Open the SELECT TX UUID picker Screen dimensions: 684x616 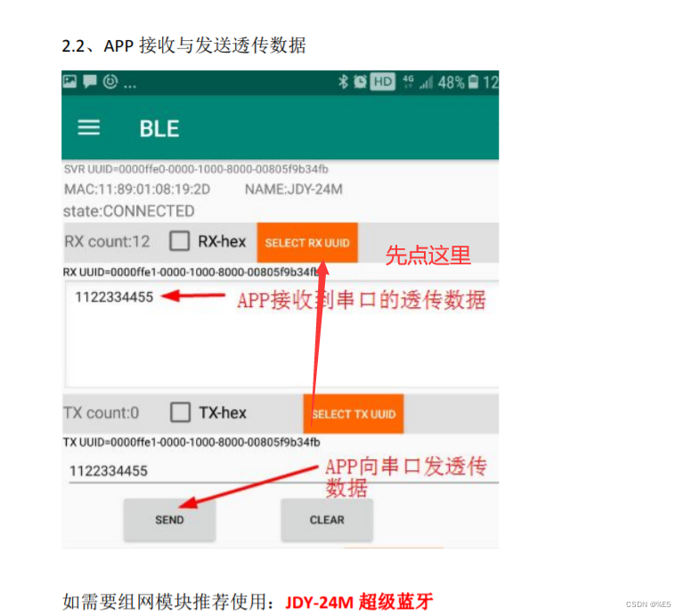[x=354, y=413]
